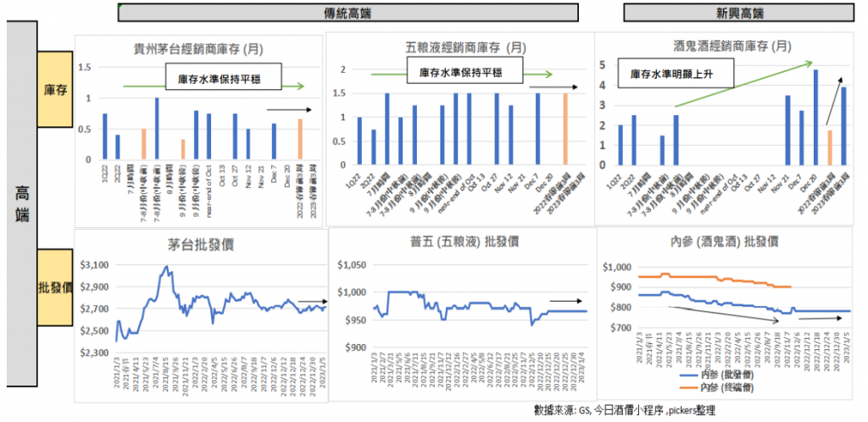Screen dimensions: 868x422
Task: Click the price peak of 茅台批發價 line
Action: tap(167, 267)
